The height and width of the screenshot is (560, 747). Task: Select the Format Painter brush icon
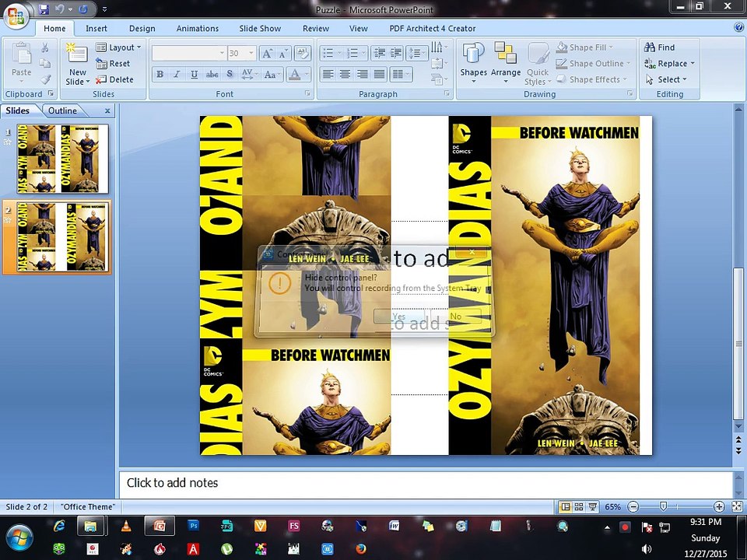coord(45,79)
